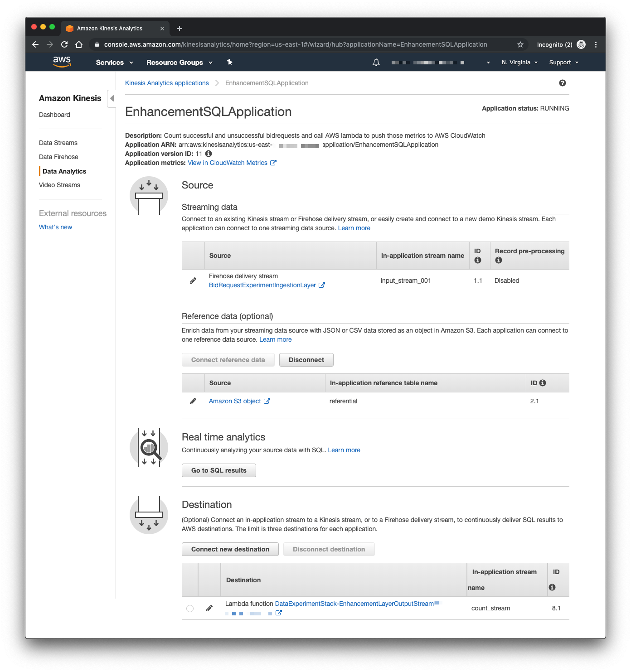Screen dimensions: 631x672
Task: Open external link icon after BidRequestExperimentIngestionLayer
Action: 322,285
